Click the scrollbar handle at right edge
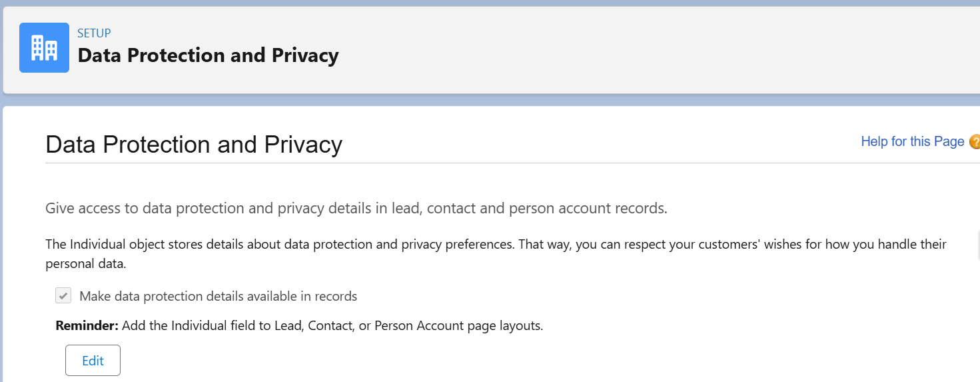 [978, 245]
